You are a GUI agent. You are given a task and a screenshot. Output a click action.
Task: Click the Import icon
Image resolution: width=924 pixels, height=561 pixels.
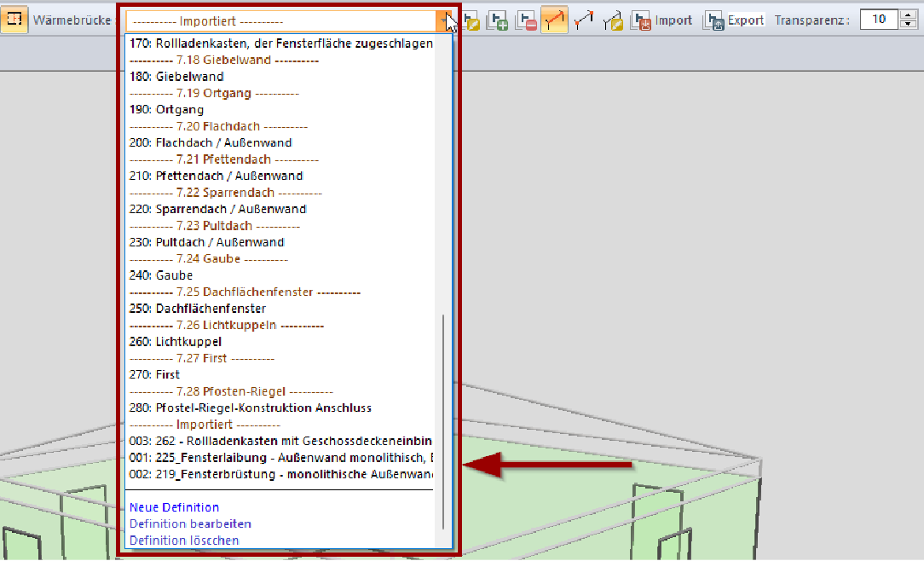click(641, 20)
